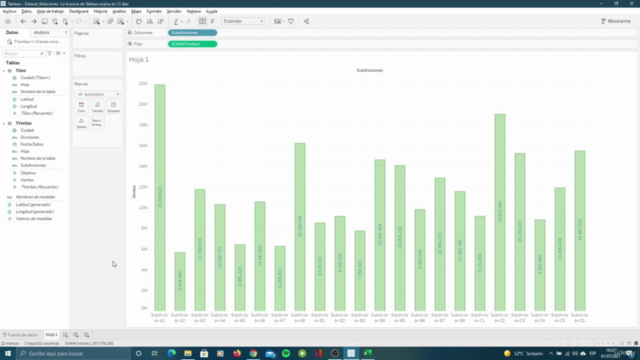Clear the sheet using the toolbar icon

(x=121, y=21)
